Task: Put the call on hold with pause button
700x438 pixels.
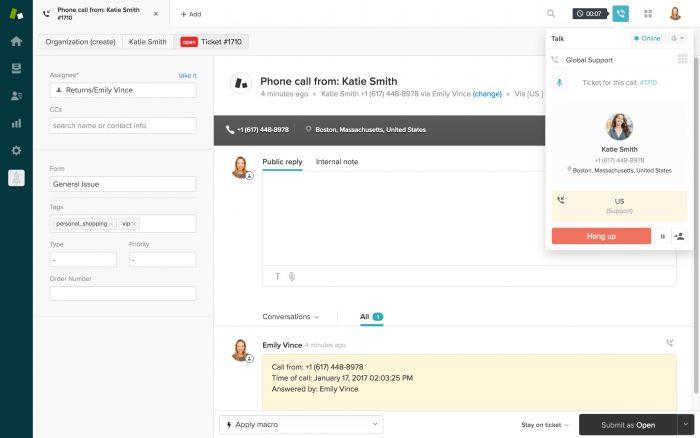Action: pyautogui.click(x=662, y=236)
